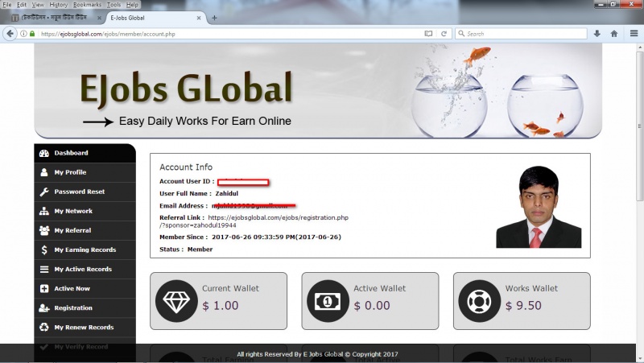Toggle Reader View icon in address bar
644x363 pixels.
[x=428, y=34]
